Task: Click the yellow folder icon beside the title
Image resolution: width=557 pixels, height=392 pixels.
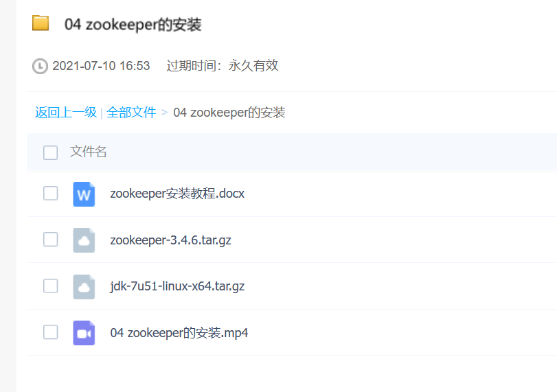Action: click(x=41, y=23)
